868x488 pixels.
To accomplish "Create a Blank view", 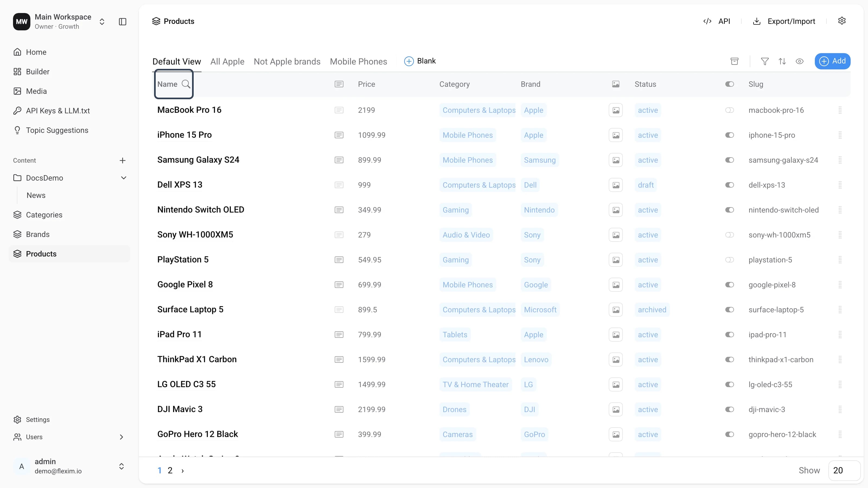I will pos(420,61).
